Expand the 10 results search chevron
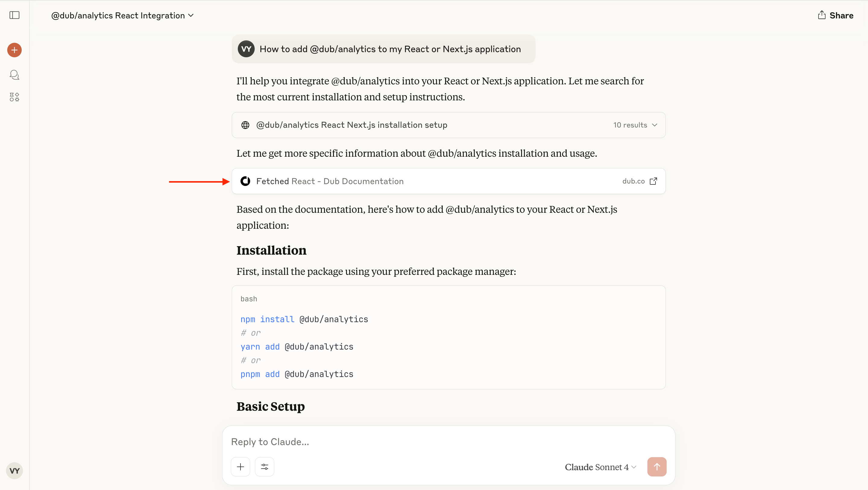 tap(655, 125)
